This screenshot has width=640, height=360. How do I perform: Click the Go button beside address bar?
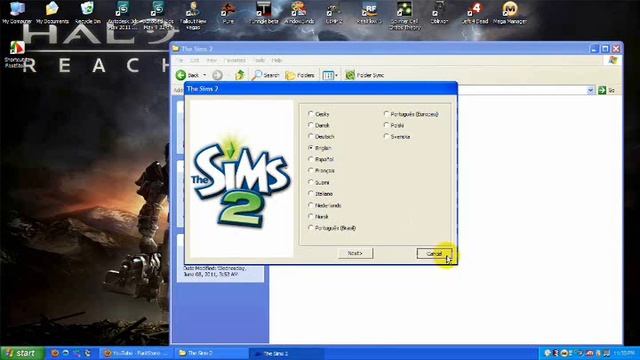tap(607, 90)
